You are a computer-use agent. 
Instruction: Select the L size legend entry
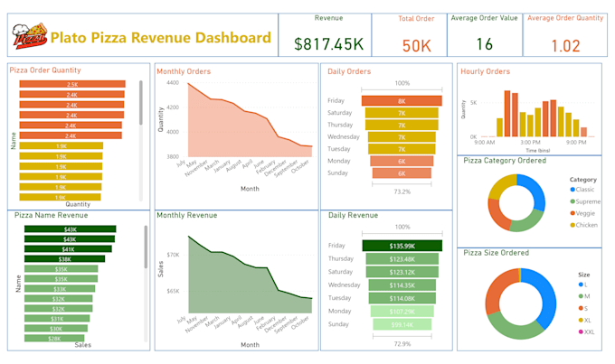coord(582,285)
